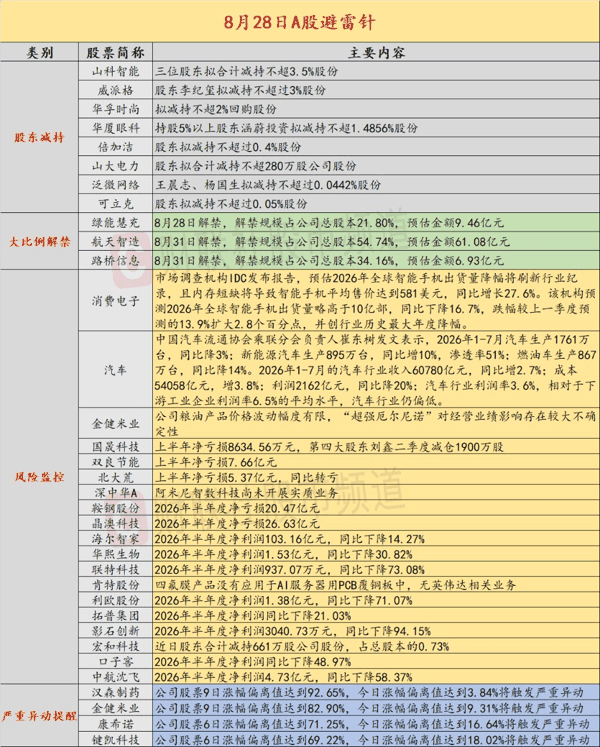The height and width of the screenshot is (747, 600).
Task: Select stock name '华熙生物'
Action: (x=115, y=554)
